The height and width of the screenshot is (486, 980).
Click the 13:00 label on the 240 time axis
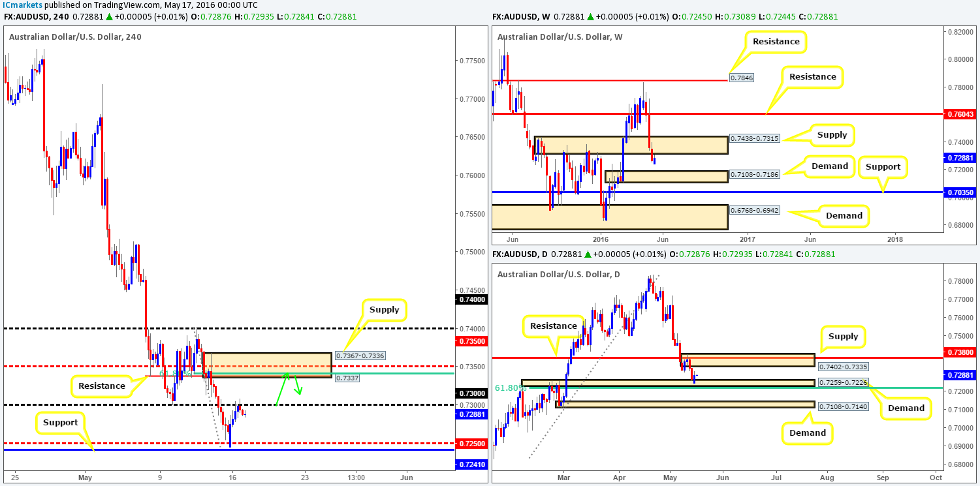355,478
